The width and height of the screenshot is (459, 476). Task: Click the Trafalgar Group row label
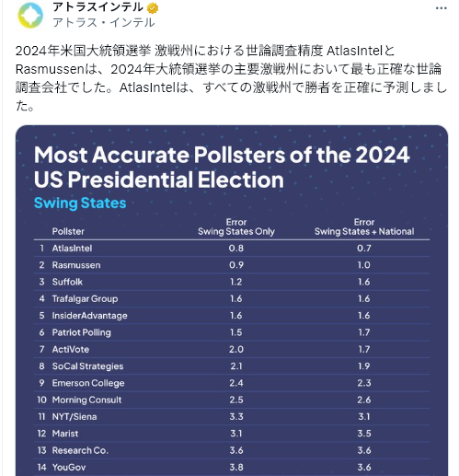tap(85, 299)
